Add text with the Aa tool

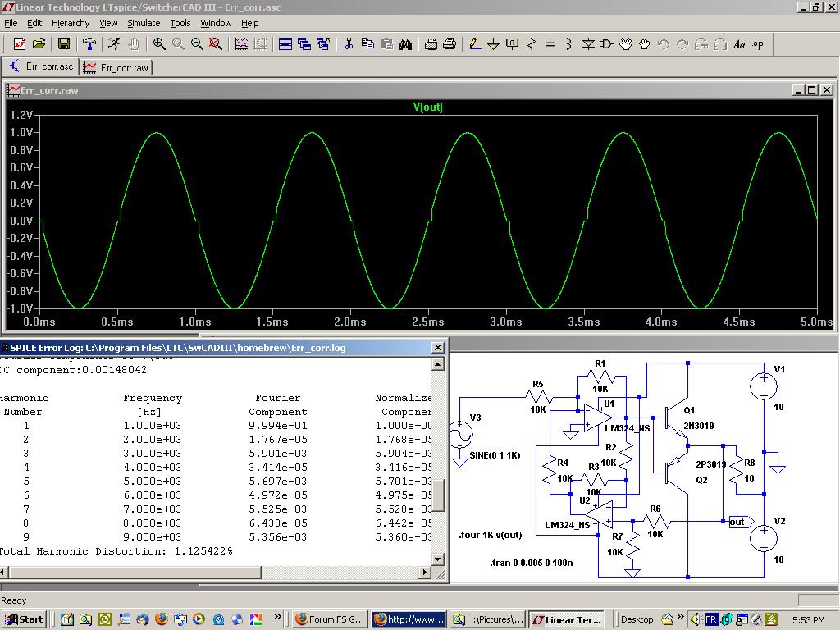pyautogui.click(x=739, y=44)
